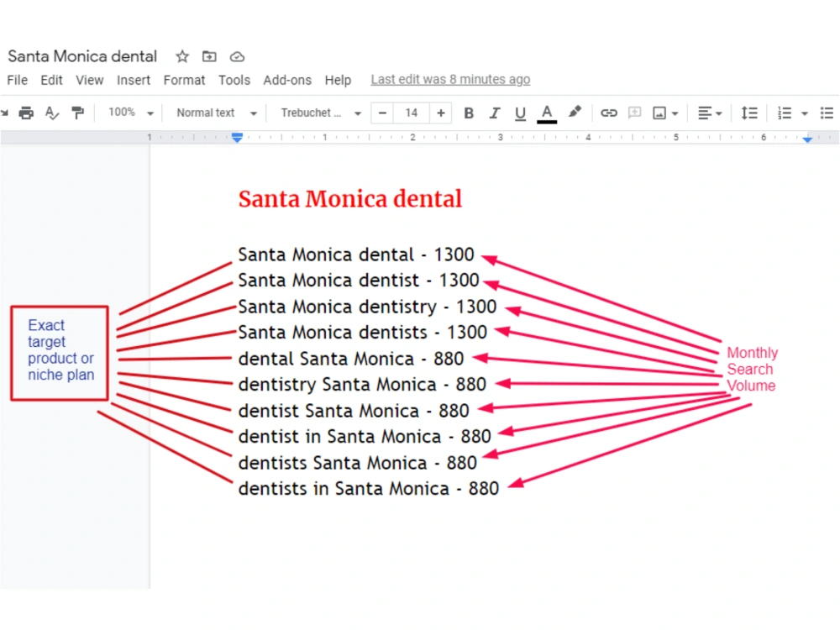The image size is (840, 630).
Task: Add a comment using comment icon
Action: 635,113
